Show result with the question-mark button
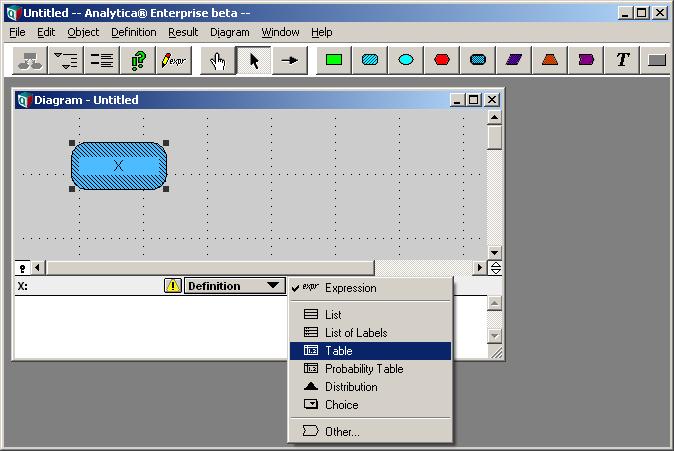The width and height of the screenshot is (674, 451). pyautogui.click(x=138, y=61)
